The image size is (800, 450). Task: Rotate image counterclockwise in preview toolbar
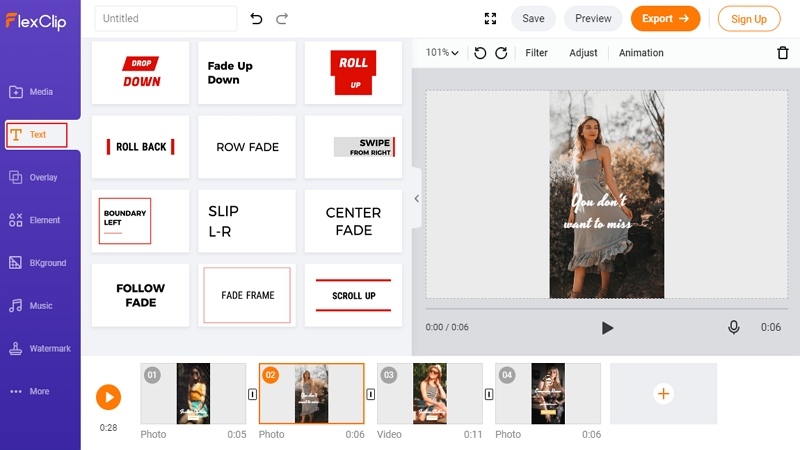pyautogui.click(x=480, y=53)
